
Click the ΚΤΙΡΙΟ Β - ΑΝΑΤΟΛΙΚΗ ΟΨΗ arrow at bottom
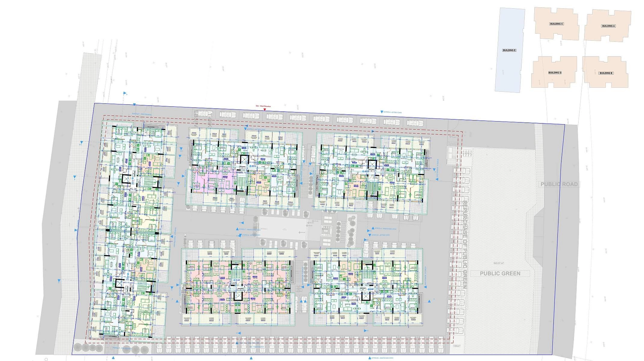click(x=369, y=358)
